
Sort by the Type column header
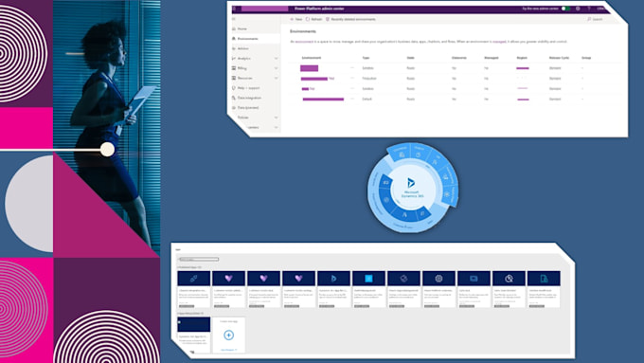pos(366,58)
